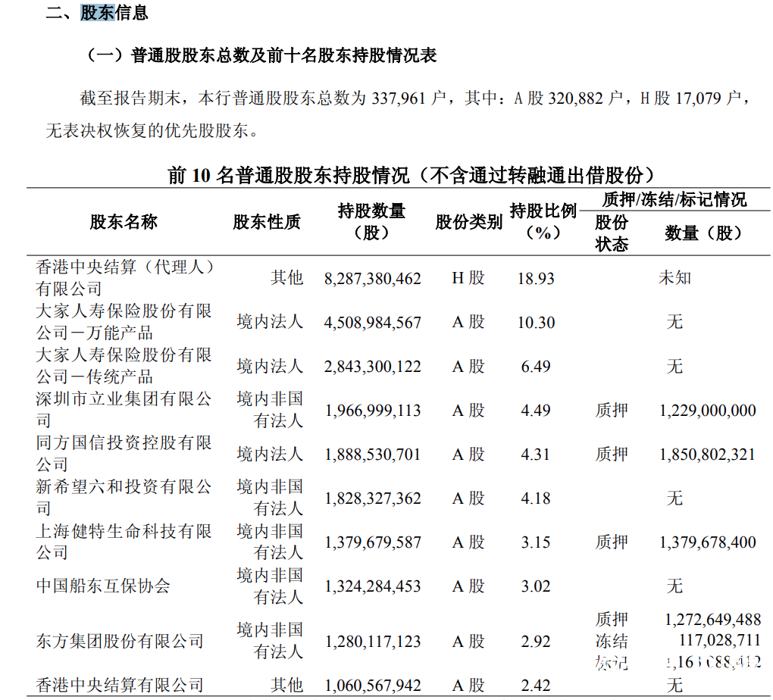Select the subheading "（一）普通股股东总数及前十名股东持股情况表"
This screenshot has width=773, height=700.
coord(260,55)
